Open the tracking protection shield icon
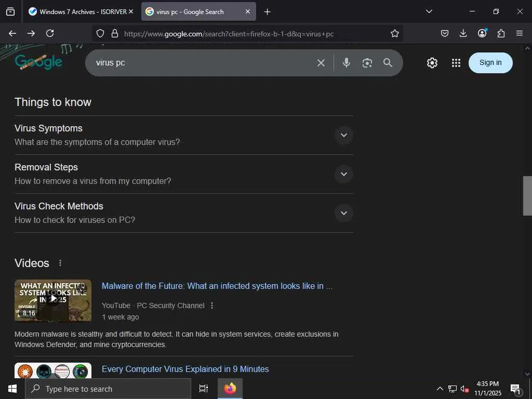The width and height of the screenshot is (532, 399). (x=100, y=33)
